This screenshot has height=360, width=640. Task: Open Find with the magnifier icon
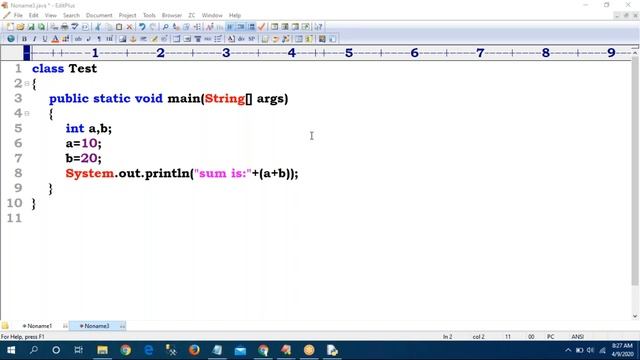click(165, 27)
